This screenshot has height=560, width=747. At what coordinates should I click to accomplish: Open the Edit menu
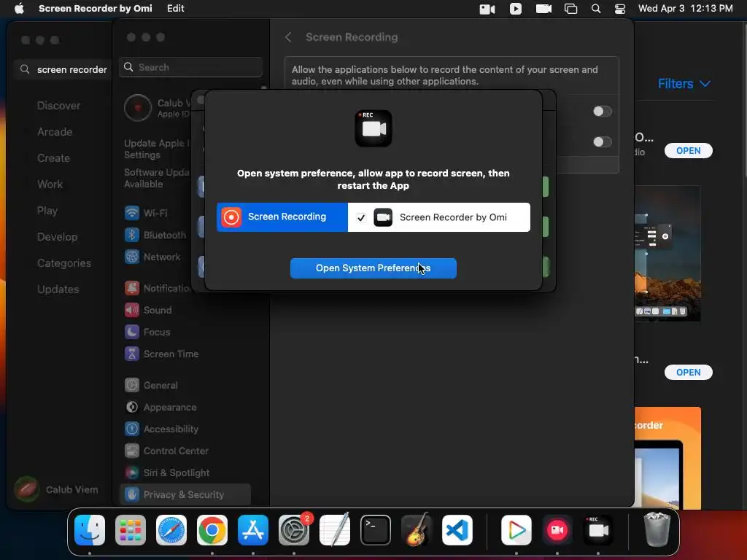tap(175, 8)
